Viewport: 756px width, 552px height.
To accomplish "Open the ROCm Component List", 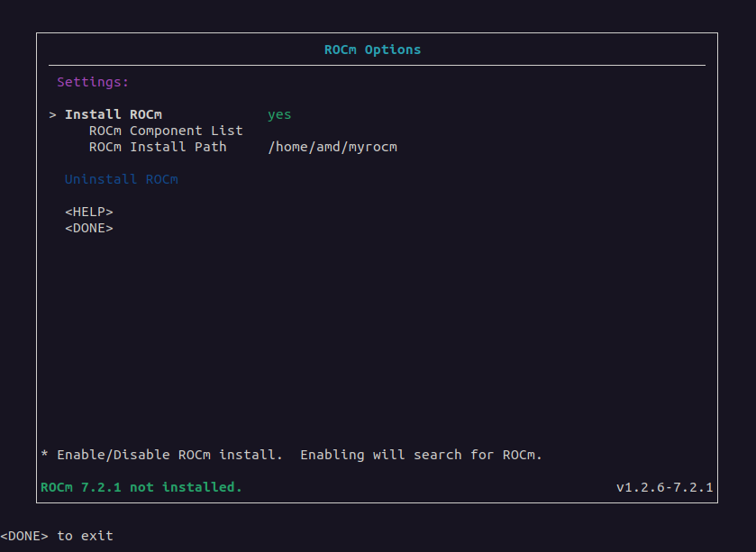I will click(165, 131).
